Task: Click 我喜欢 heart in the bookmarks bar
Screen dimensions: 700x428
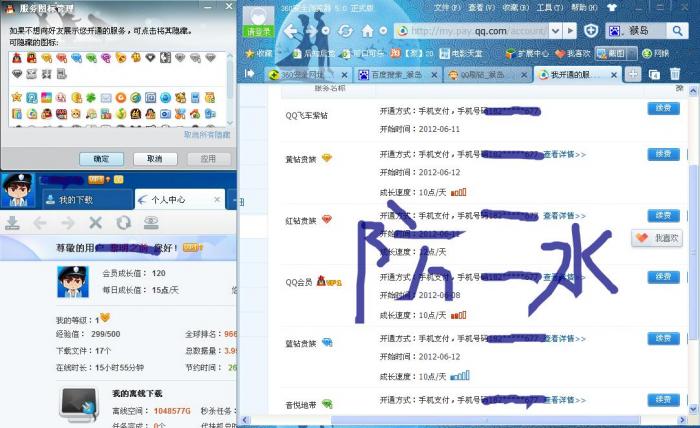Action: pyautogui.click(x=573, y=54)
